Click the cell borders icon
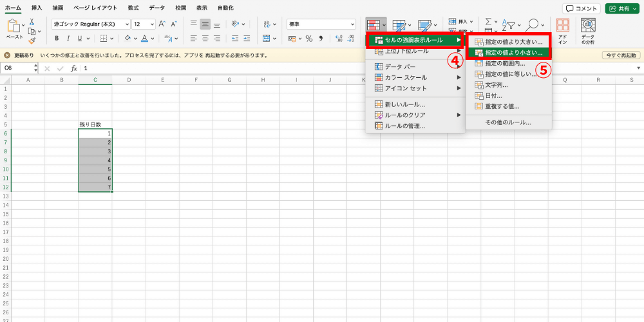Image resolution: width=644 pixels, height=322 pixels. point(104,38)
